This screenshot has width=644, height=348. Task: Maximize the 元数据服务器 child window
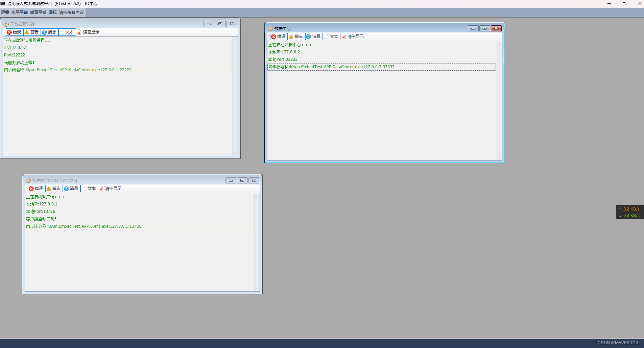coord(220,24)
